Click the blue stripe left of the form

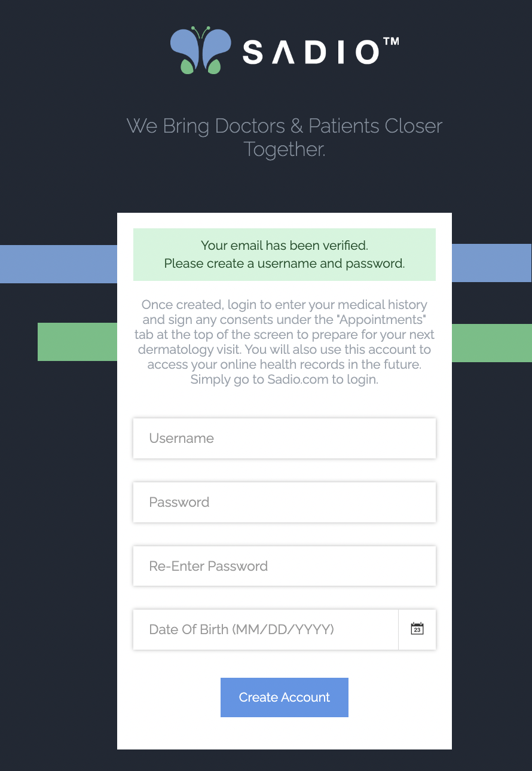tap(59, 264)
